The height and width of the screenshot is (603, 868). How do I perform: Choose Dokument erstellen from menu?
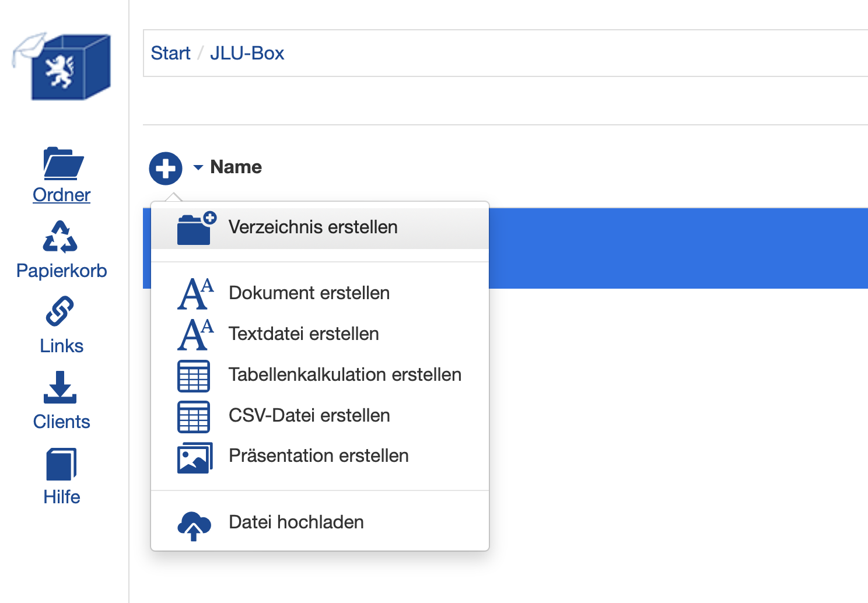pyautogui.click(x=309, y=293)
